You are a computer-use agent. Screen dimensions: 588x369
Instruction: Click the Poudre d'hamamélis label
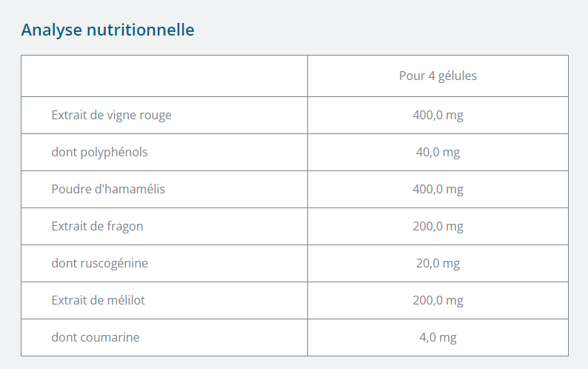(108, 189)
